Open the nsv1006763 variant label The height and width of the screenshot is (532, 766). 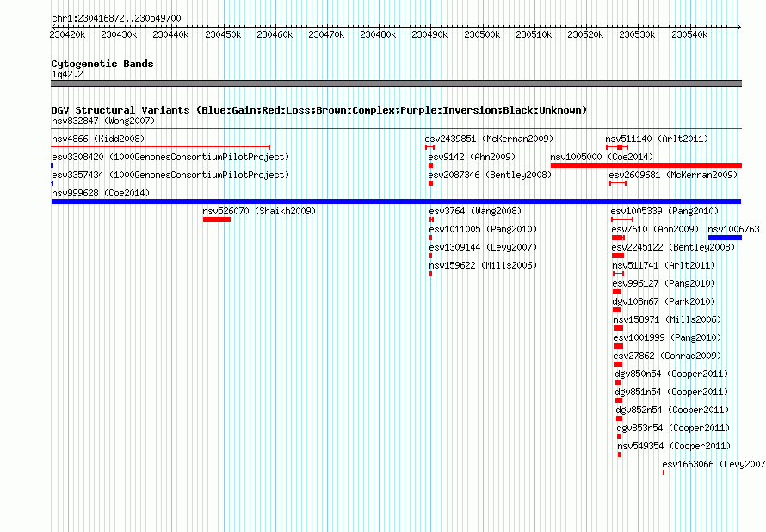(734, 229)
